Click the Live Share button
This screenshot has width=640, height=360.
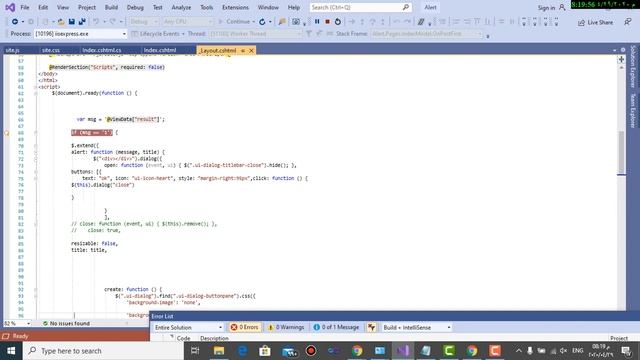click(596, 22)
